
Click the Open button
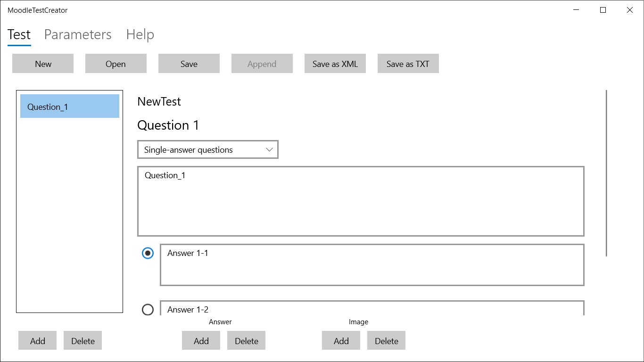click(x=116, y=64)
